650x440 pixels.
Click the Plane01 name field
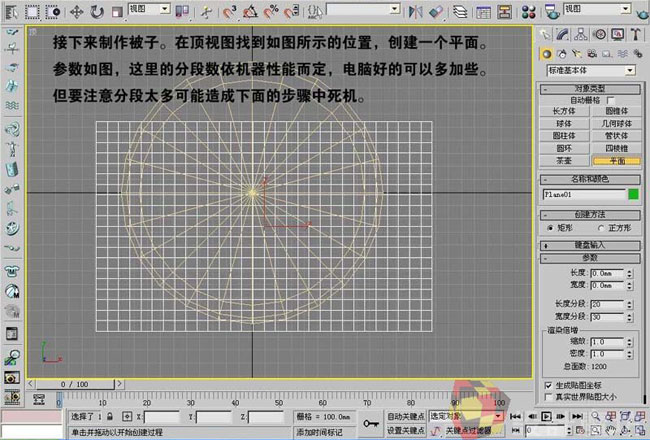point(584,193)
